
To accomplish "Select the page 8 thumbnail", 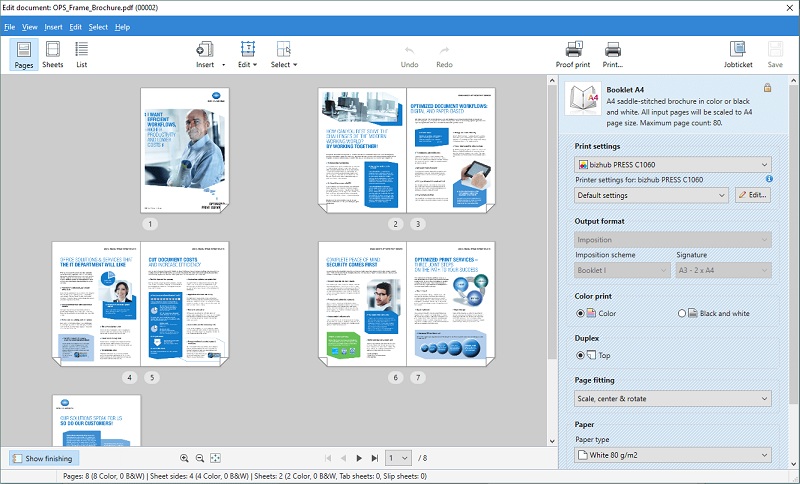I will click(96, 420).
